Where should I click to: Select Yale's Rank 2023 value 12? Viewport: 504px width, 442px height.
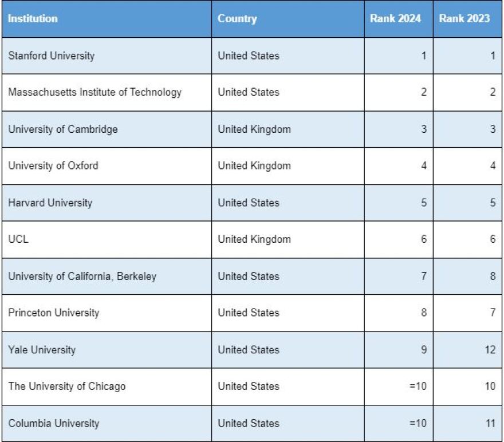[490, 350]
